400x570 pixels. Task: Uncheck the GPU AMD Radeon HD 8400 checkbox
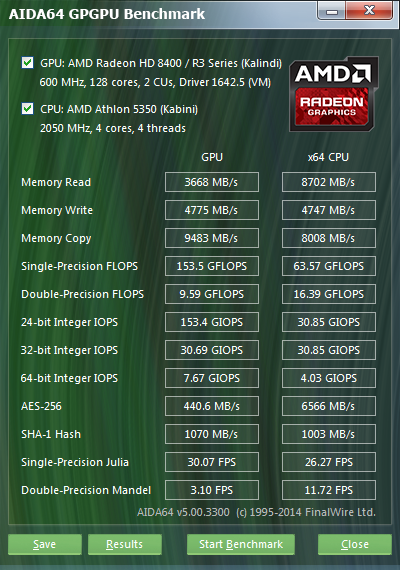point(28,63)
